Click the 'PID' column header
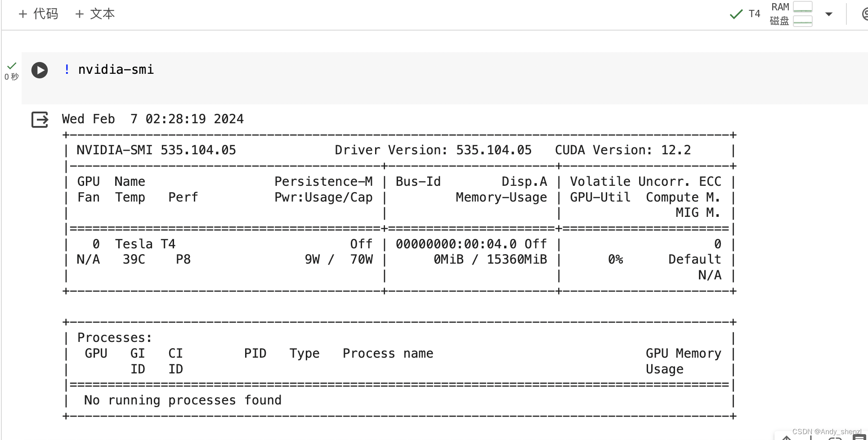868x440 pixels. click(255, 353)
